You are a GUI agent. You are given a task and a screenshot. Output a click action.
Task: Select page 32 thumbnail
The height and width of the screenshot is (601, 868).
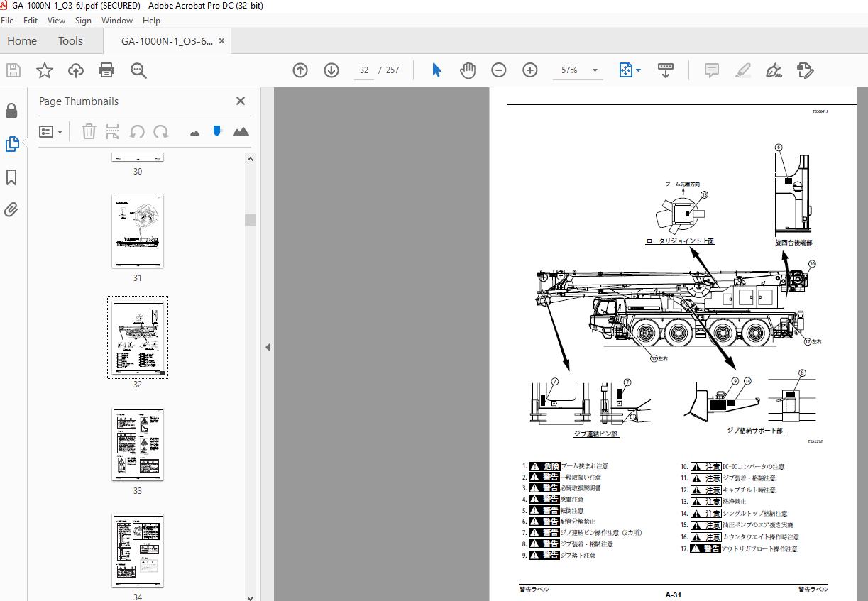(x=138, y=338)
